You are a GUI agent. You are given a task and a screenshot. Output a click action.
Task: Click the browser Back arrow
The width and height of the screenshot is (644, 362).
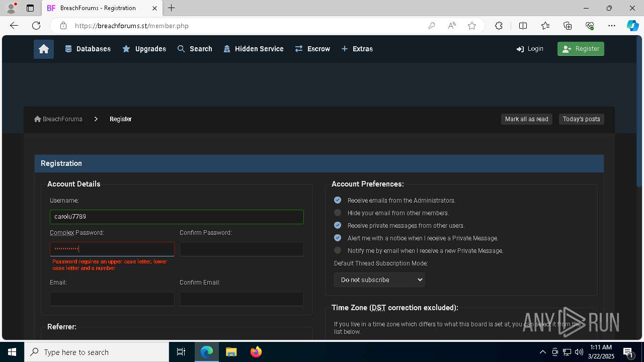pos(14,26)
